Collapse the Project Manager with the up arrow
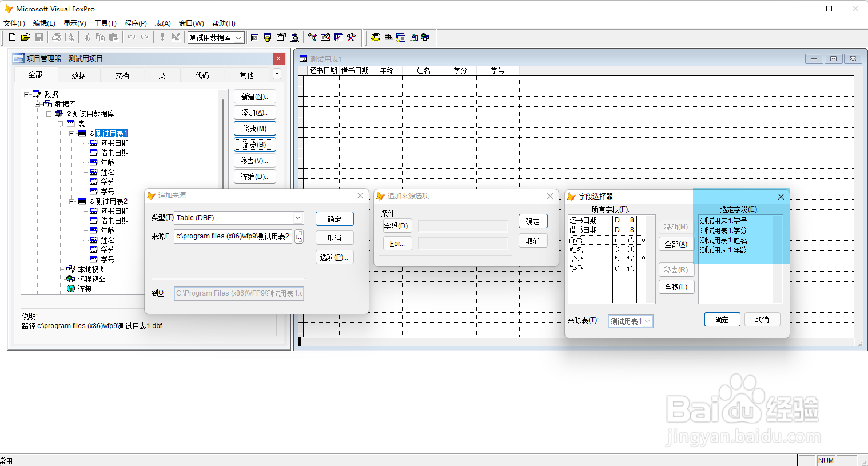The height and width of the screenshot is (466, 868). coord(277,74)
